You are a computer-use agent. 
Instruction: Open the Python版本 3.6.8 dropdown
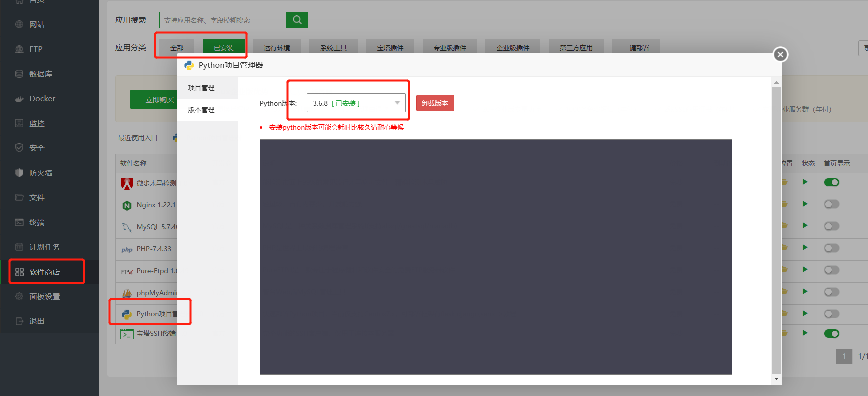point(356,103)
